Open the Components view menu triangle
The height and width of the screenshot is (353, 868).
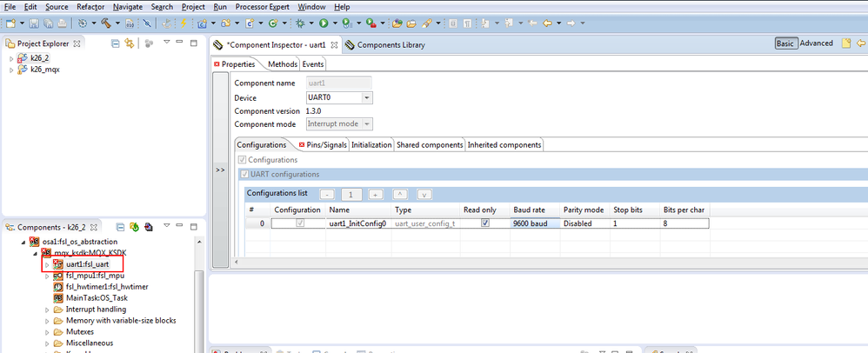166,226
